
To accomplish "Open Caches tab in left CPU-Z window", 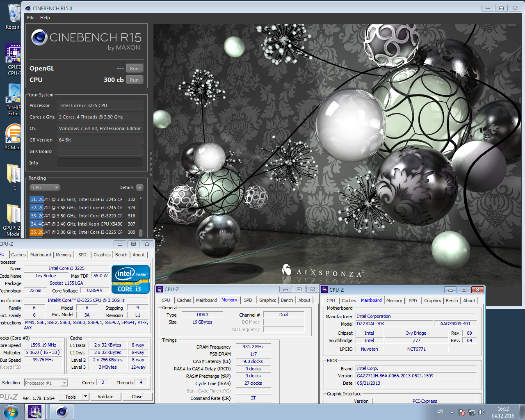I will (x=18, y=255).
